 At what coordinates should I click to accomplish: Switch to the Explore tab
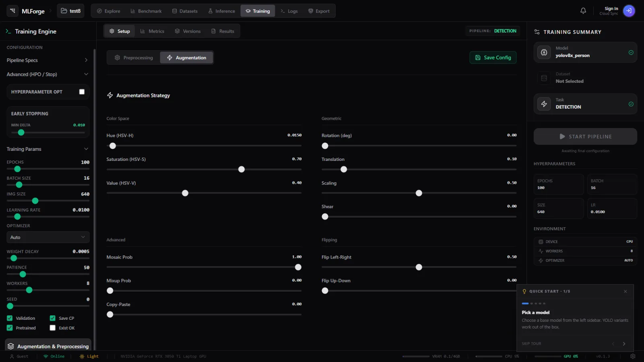tap(109, 11)
